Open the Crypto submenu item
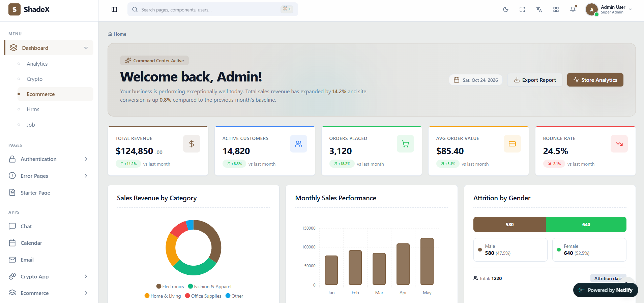644x303 pixels. 35,79
